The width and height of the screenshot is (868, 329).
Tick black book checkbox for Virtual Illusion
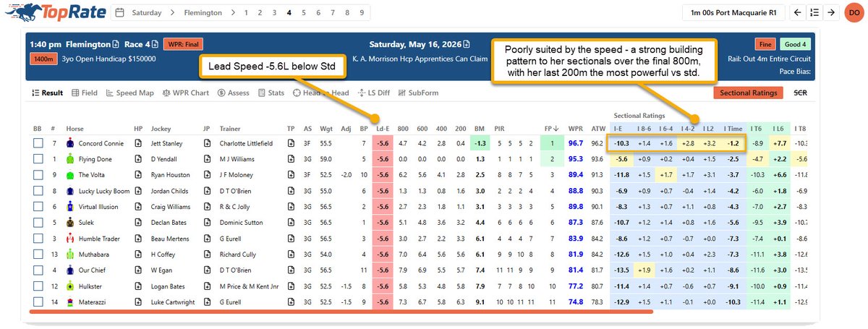click(x=38, y=206)
